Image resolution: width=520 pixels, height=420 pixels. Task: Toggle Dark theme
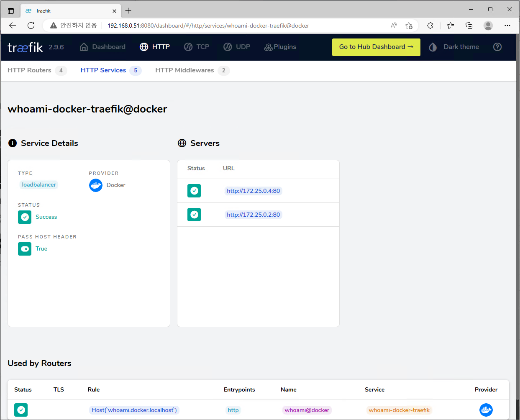[x=454, y=47]
